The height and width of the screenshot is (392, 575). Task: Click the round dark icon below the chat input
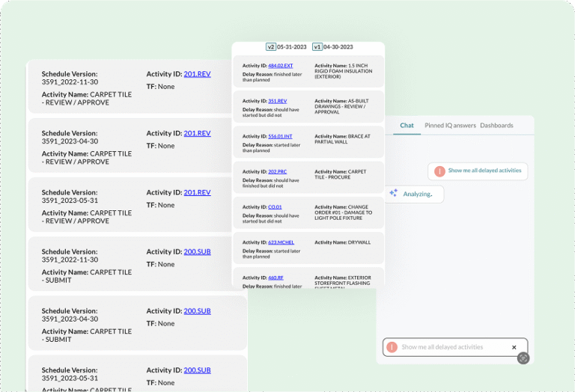tap(523, 358)
